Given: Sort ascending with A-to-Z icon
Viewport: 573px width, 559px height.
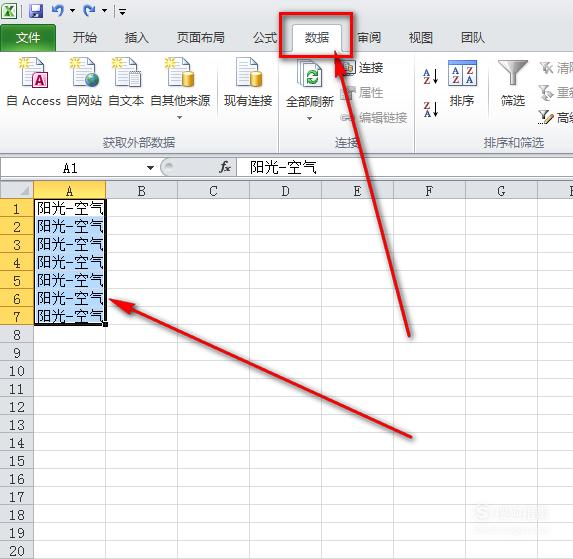Looking at the screenshot, I should [430, 76].
